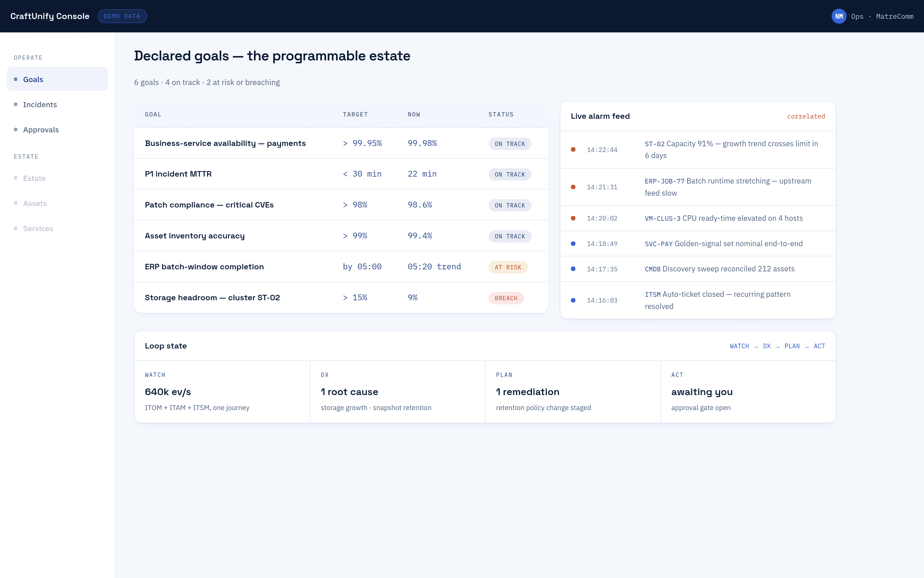Click the Live alarm feed heading

coord(600,116)
